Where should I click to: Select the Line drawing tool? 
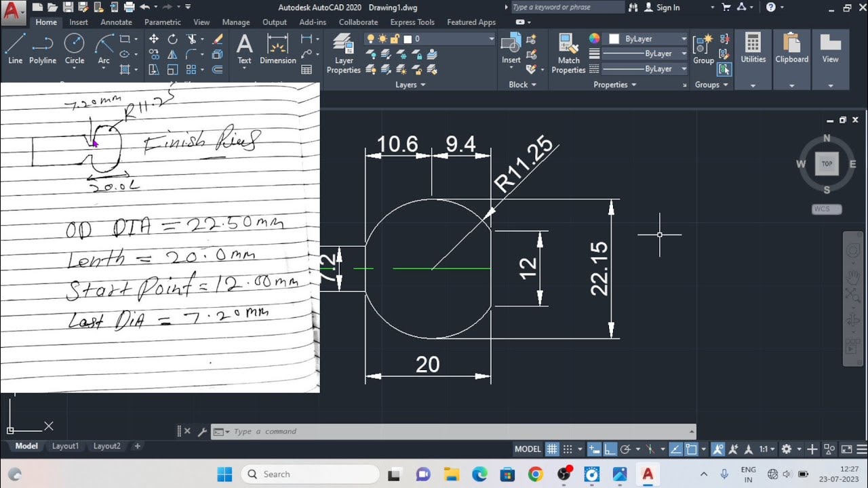point(15,49)
